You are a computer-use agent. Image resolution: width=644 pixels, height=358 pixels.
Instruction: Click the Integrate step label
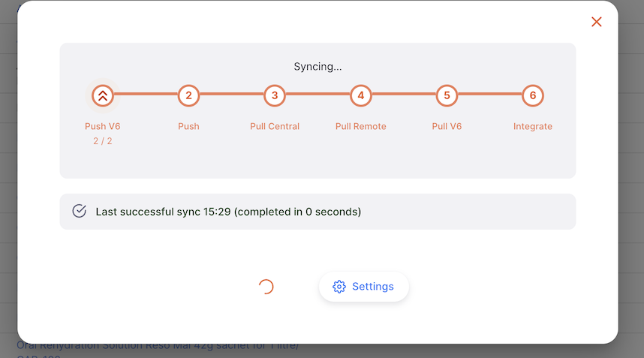tap(533, 126)
